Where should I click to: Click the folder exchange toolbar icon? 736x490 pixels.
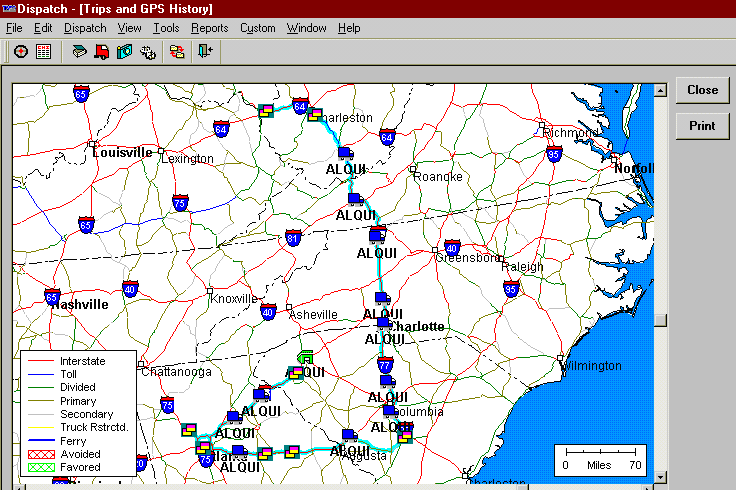(x=177, y=51)
